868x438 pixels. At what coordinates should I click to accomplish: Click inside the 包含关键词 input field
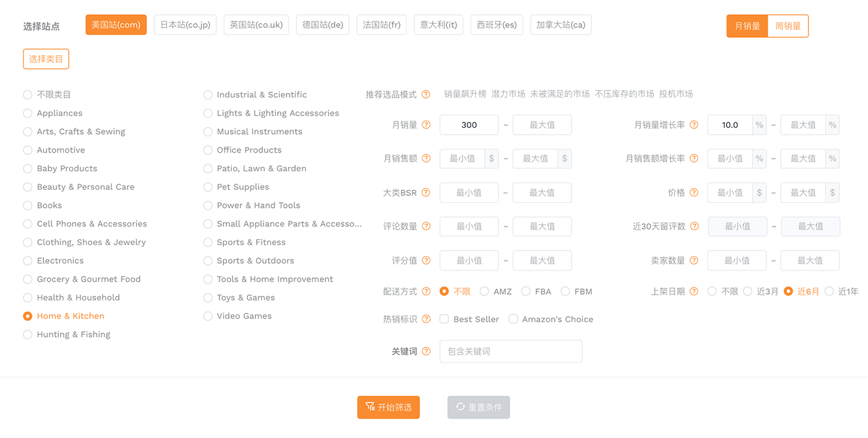coord(510,351)
